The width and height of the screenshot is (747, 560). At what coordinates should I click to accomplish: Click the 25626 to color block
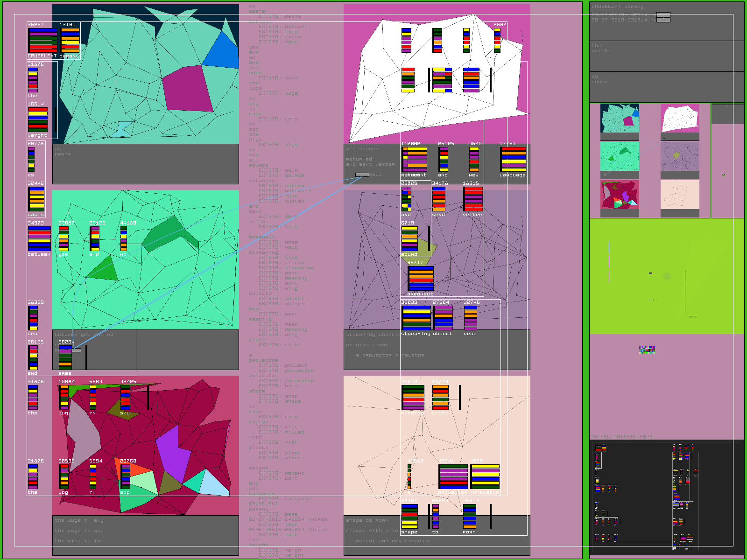(x=436, y=517)
